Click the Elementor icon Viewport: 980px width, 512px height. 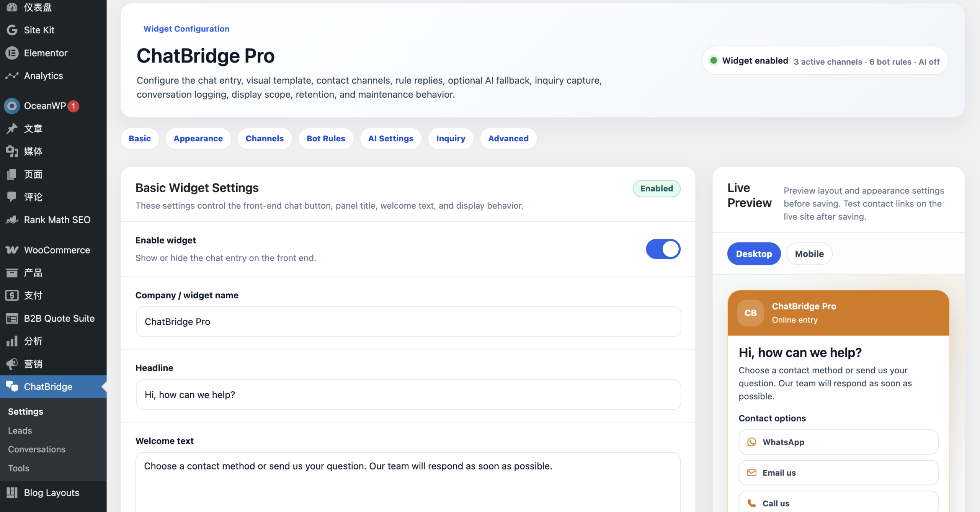coord(12,53)
